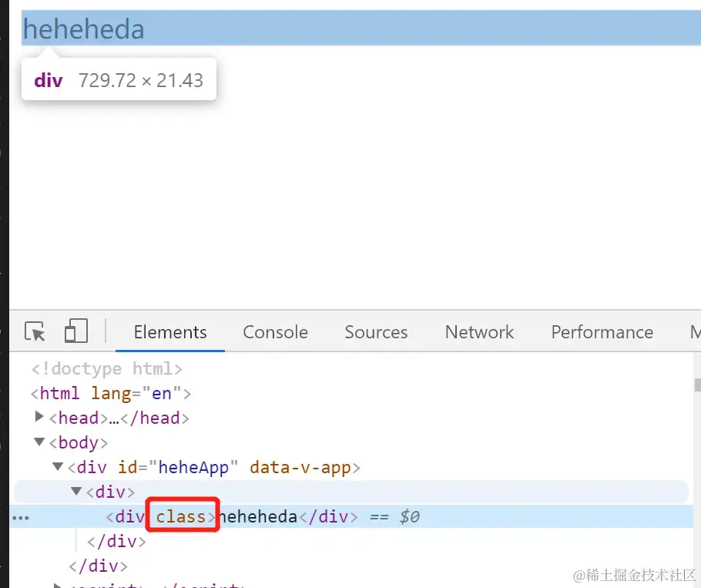This screenshot has width=701, height=588.
Task: Click the "en" lang attribute value
Action: coord(162,394)
